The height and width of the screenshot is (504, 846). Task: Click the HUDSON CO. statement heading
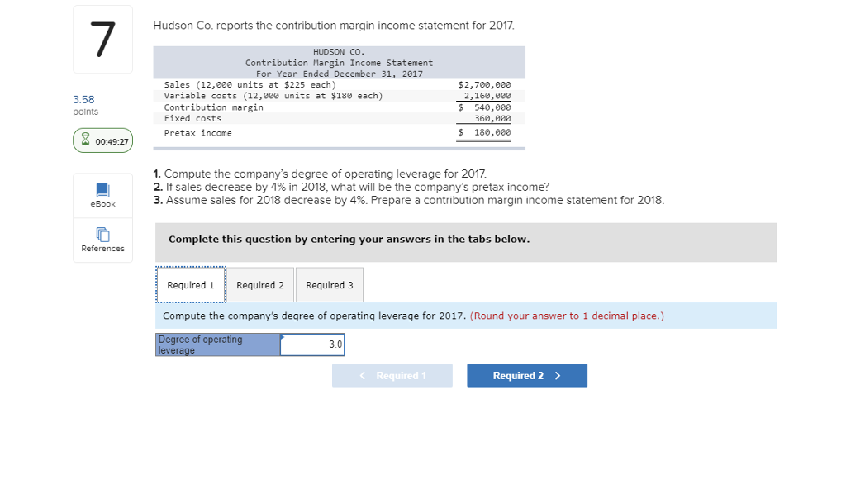(x=339, y=52)
